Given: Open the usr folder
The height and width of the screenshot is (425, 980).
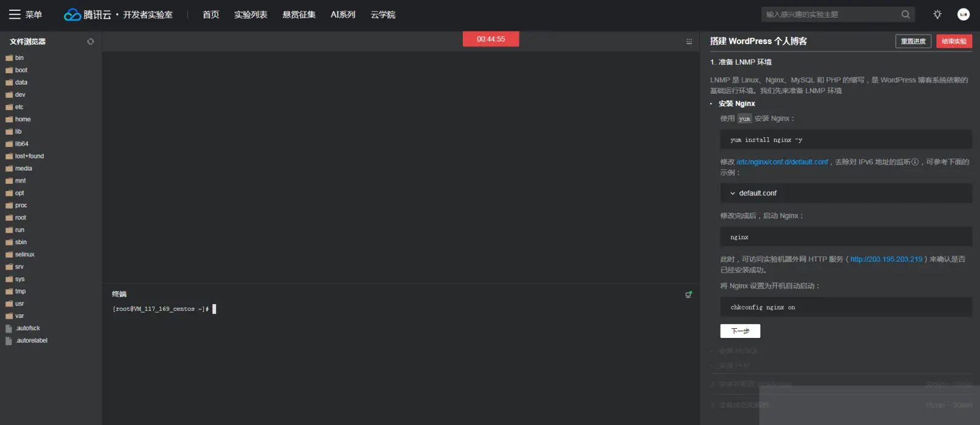Looking at the screenshot, I should point(15,303).
